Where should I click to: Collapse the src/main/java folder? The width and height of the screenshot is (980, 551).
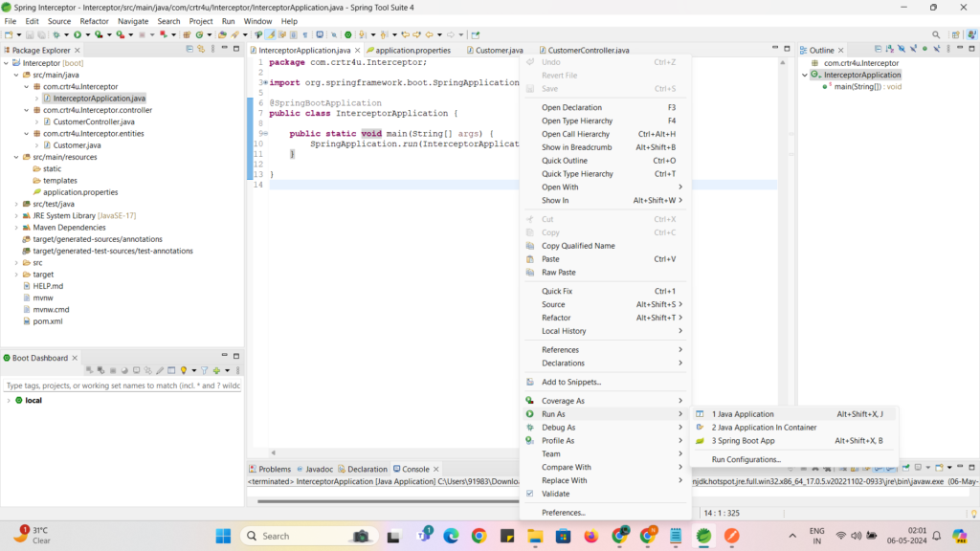pyautogui.click(x=16, y=75)
